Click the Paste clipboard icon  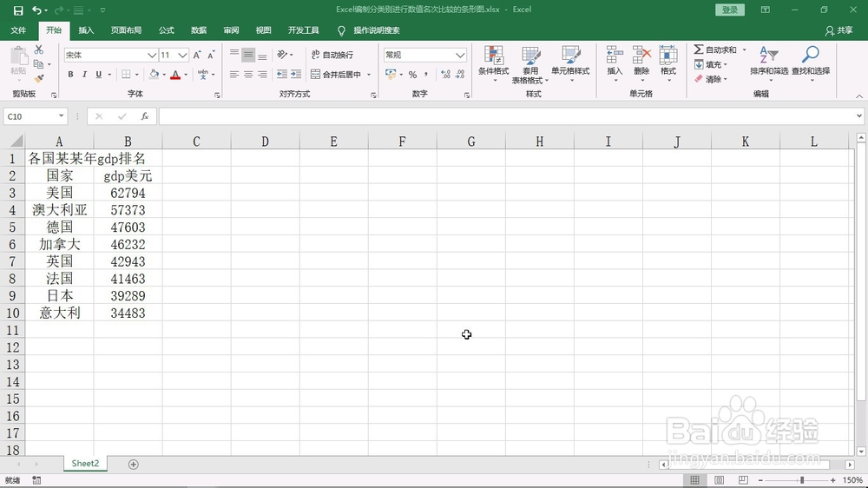pos(18,56)
